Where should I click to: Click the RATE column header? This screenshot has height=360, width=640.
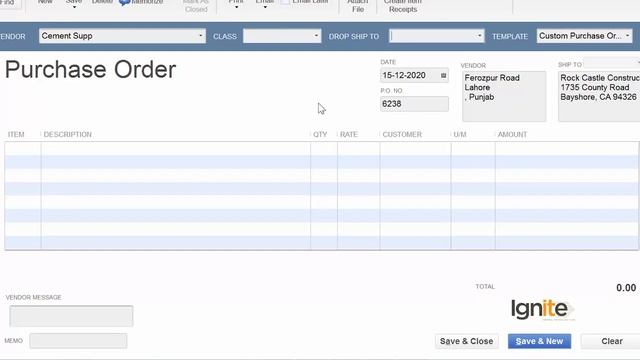(349, 134)
